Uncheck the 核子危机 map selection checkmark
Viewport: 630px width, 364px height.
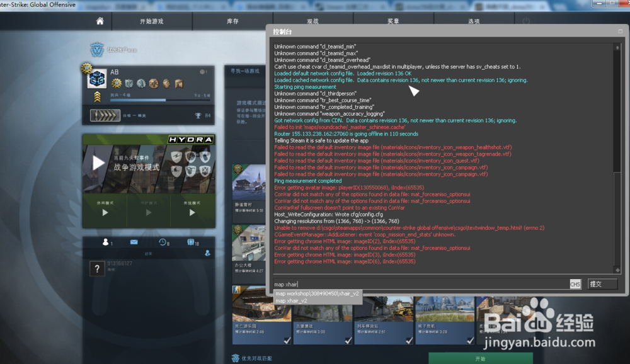click(470, 341)
